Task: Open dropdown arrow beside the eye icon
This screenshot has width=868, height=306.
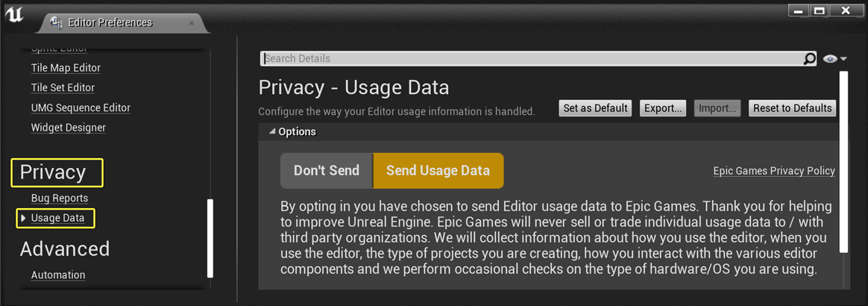Action: [x=843, y=59]
